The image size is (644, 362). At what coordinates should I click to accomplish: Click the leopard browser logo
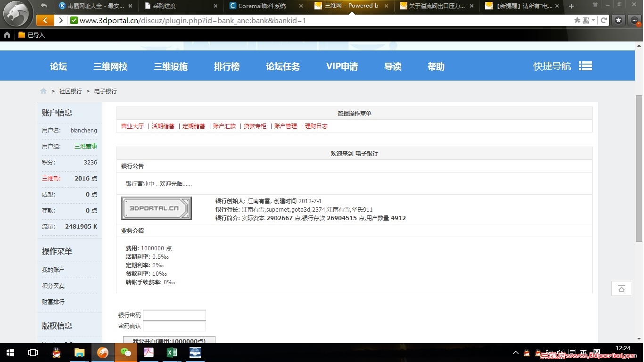(x=17, y=15)
